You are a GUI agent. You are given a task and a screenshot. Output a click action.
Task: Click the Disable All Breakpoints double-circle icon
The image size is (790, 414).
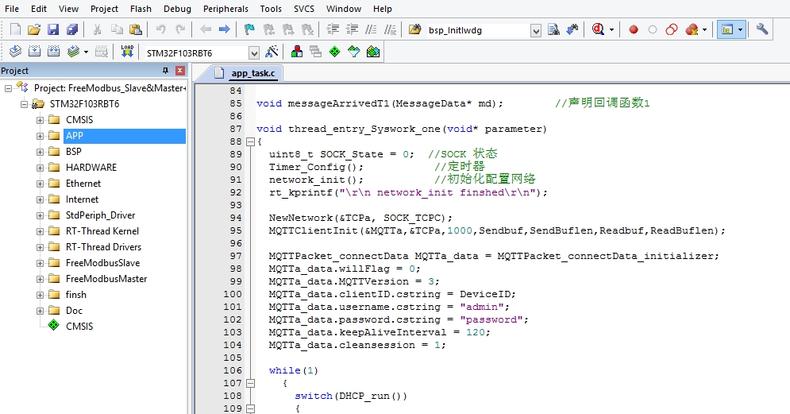[x=672, y=30]
